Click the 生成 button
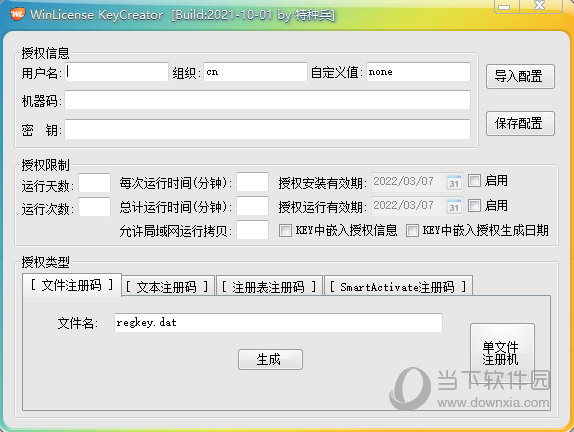Image resolution: width=574 pixels, height=432 pixels. pos(270,360)
